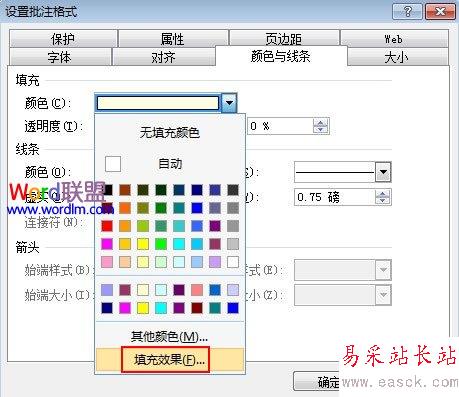
Task: Choose 无填充颜色 option
Action: [170, 133]
